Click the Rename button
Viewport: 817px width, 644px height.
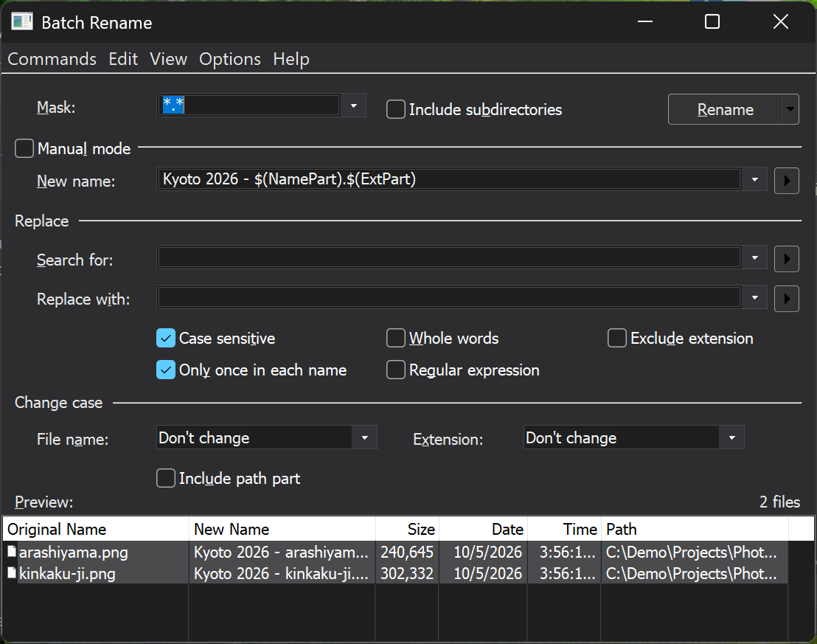pos(726,109)
